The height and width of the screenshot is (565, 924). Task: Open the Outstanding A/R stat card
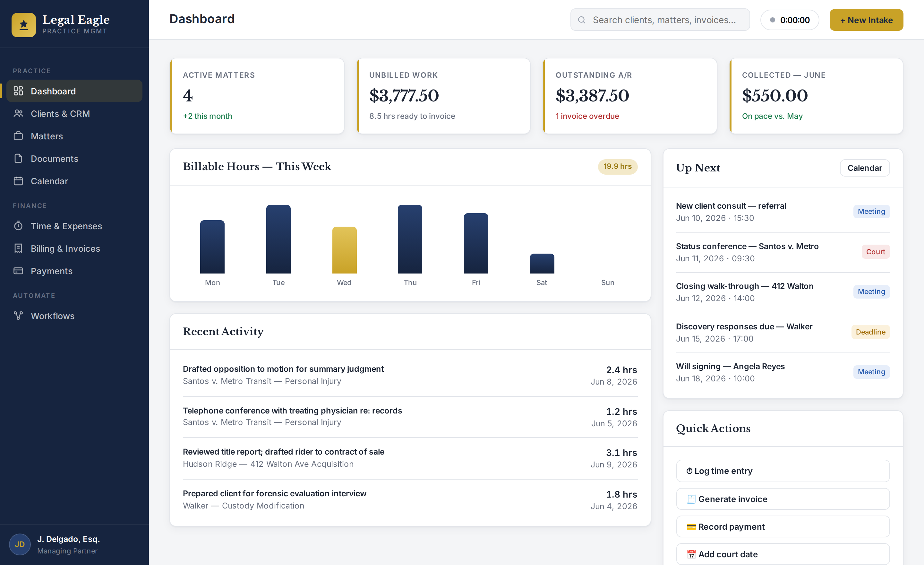click(629, 96)
